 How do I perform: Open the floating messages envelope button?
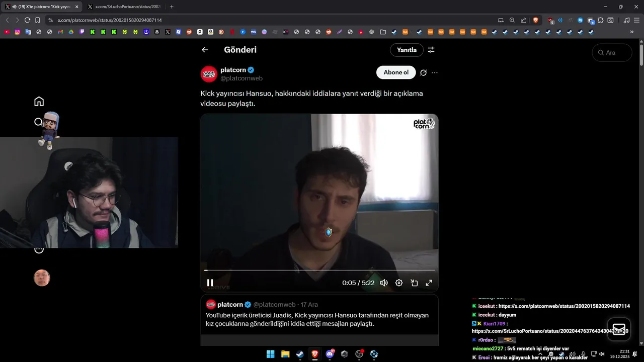pos(619,329)
